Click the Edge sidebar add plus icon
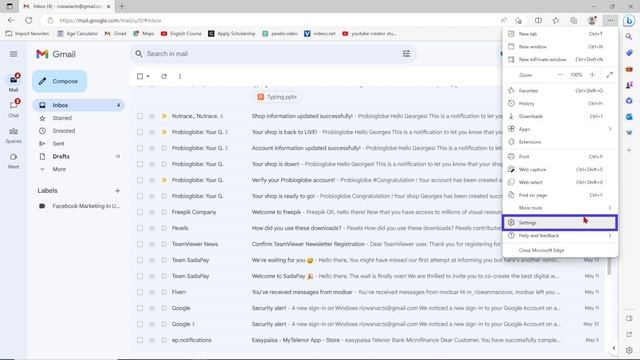The image size is (640, 360). (x=629, y=150)
